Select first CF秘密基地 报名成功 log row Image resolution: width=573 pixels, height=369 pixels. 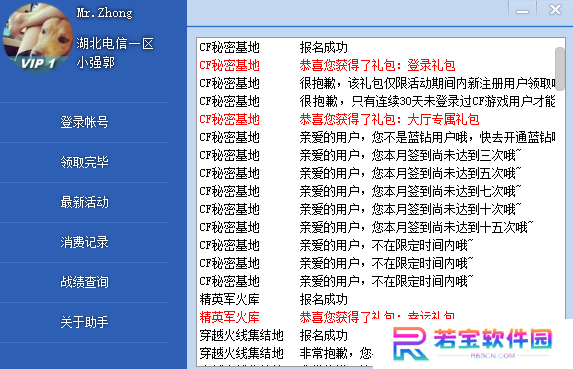click(376, 47)
